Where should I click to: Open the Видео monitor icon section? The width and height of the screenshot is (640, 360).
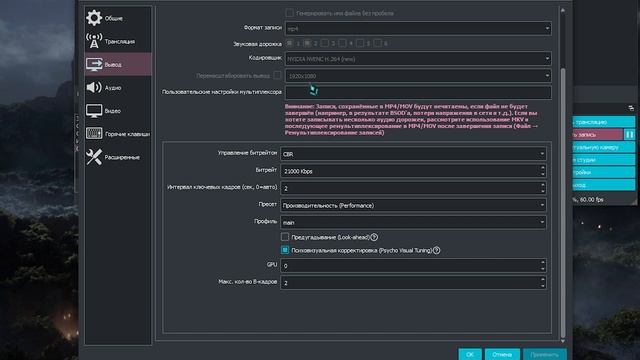[94, 111]
